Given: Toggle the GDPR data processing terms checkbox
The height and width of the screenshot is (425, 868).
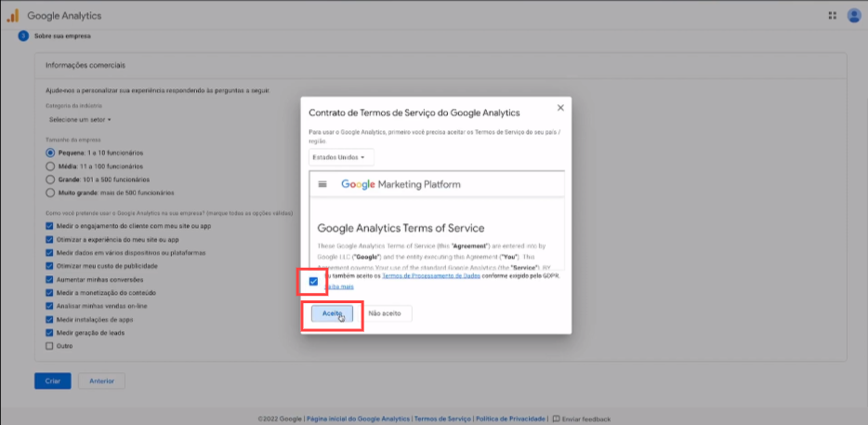Looking at the screenshot, I should 313,281.
